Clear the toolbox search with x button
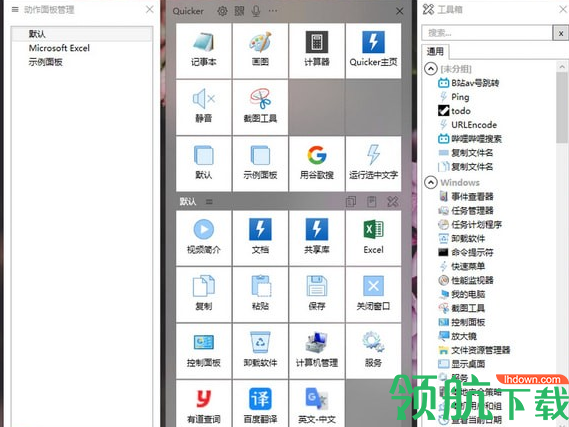569x427 pixels. [561, 33]
